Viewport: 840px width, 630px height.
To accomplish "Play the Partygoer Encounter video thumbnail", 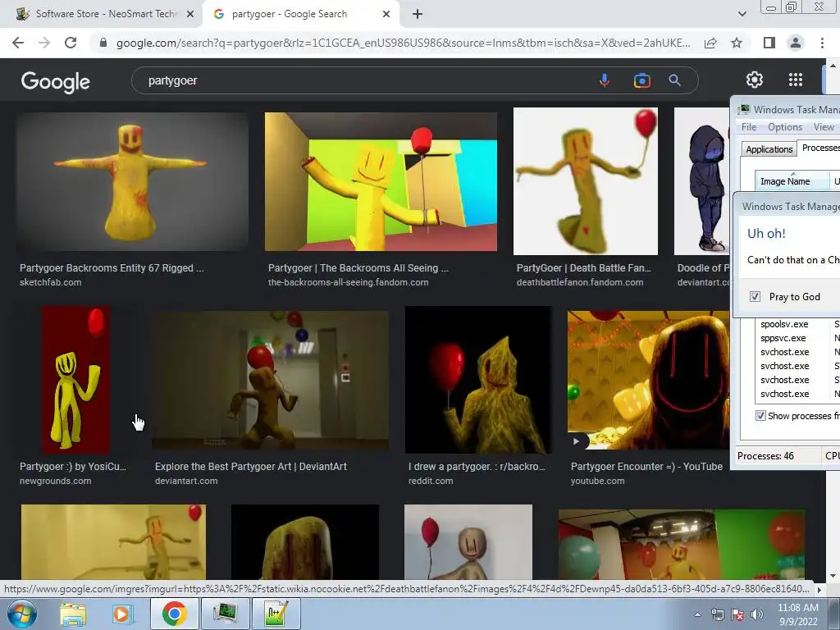I will 648,380.
